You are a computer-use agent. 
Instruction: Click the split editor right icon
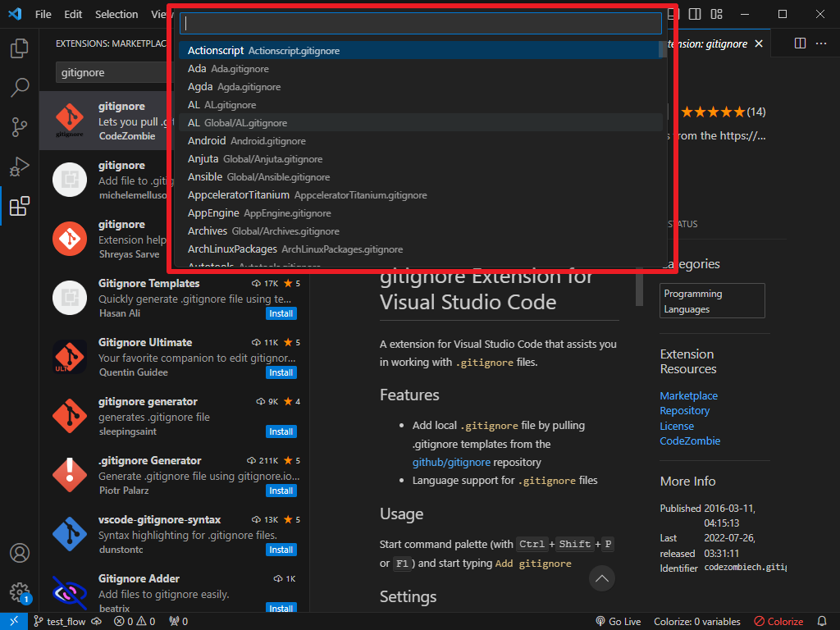tap(800, 43)
